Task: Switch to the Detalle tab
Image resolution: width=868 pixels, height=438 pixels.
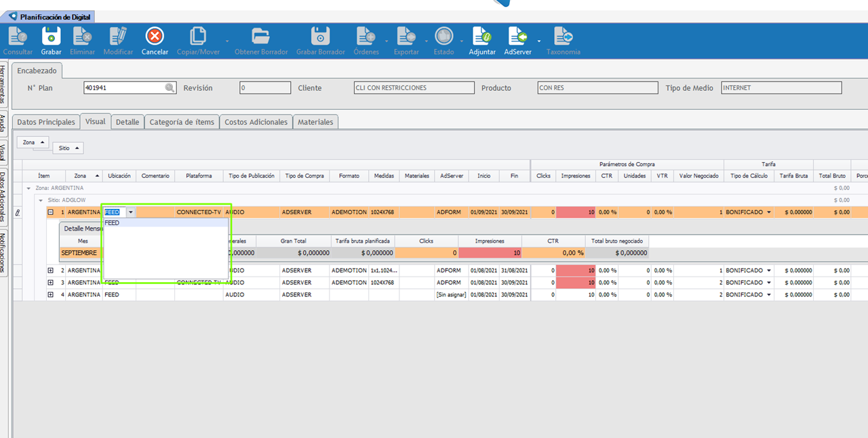Action: click(127, 122)
